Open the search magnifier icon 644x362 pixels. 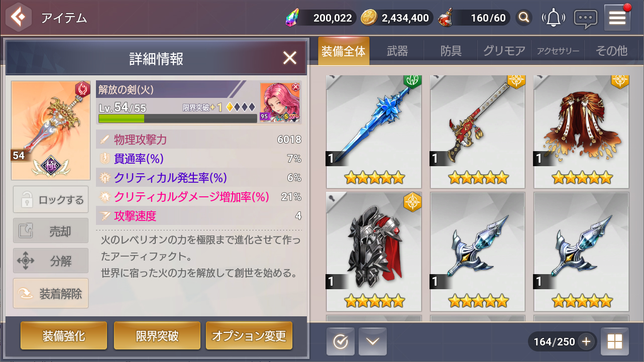point(524,18)
